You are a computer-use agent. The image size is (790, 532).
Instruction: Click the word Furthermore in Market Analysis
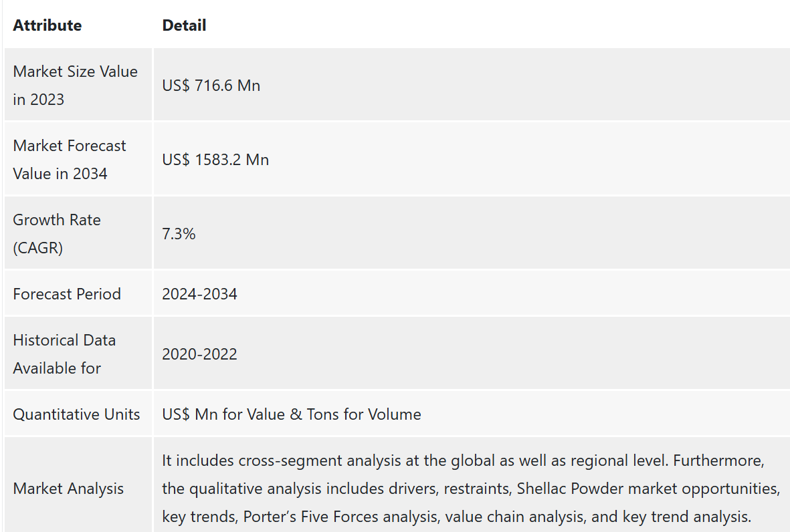point(719,460)
